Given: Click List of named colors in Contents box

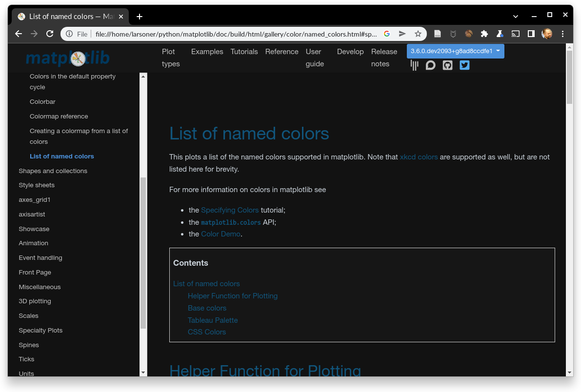Looking at the screenshot, I should [206, 284].
